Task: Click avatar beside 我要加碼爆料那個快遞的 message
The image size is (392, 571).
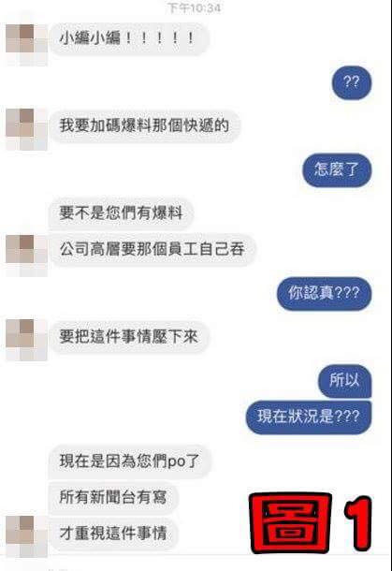Action: tap(26, 129)
